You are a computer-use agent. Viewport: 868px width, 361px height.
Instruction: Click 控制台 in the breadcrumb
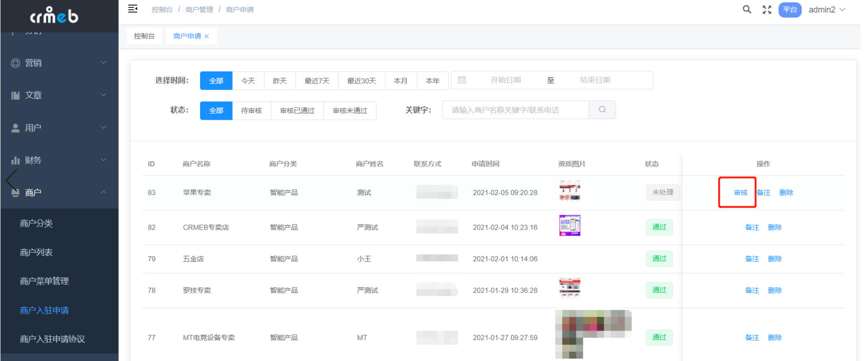point(162,9)
